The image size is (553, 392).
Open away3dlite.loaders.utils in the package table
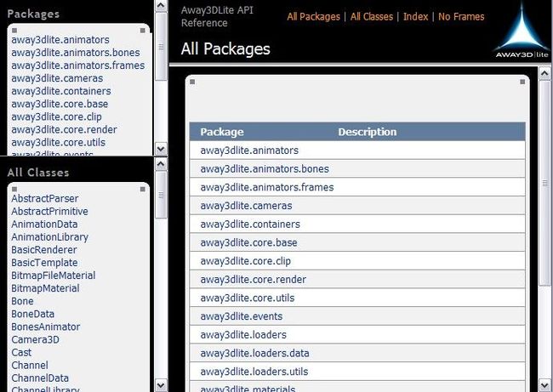pyautogui.click(x=254, y=372)
